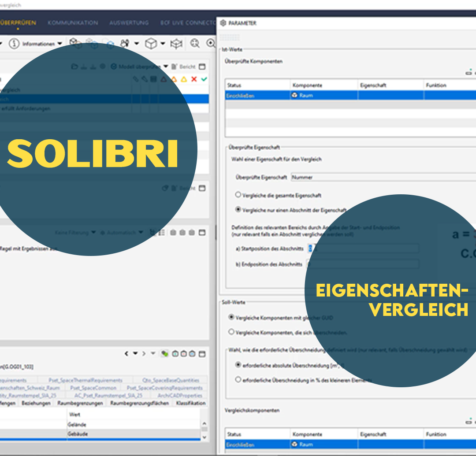This screenshot has width=476, height=456.
Task: Expand the 3D cube view dropdown
Action: pyautogui.click(x=163, y=43)
